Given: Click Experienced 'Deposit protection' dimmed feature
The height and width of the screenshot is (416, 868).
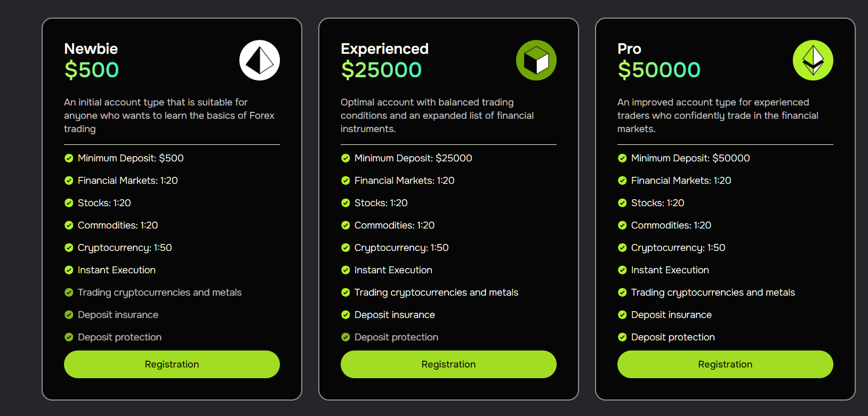Looking at the screenshot, I should click(x=396, y=337).
